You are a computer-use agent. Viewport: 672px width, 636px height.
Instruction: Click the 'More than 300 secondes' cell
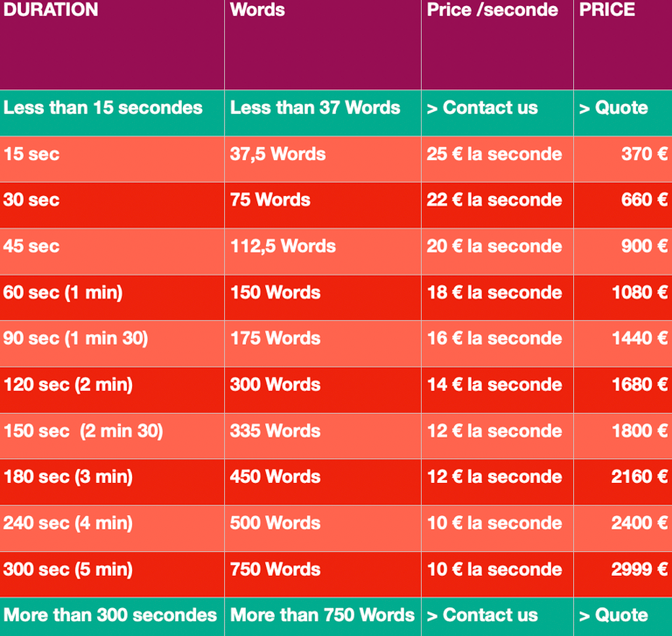112,617
